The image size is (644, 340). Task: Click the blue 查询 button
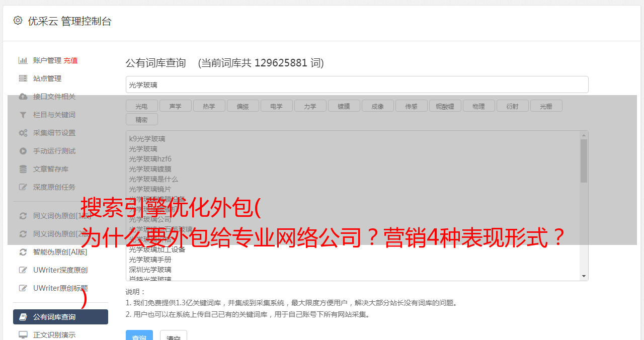139,335
